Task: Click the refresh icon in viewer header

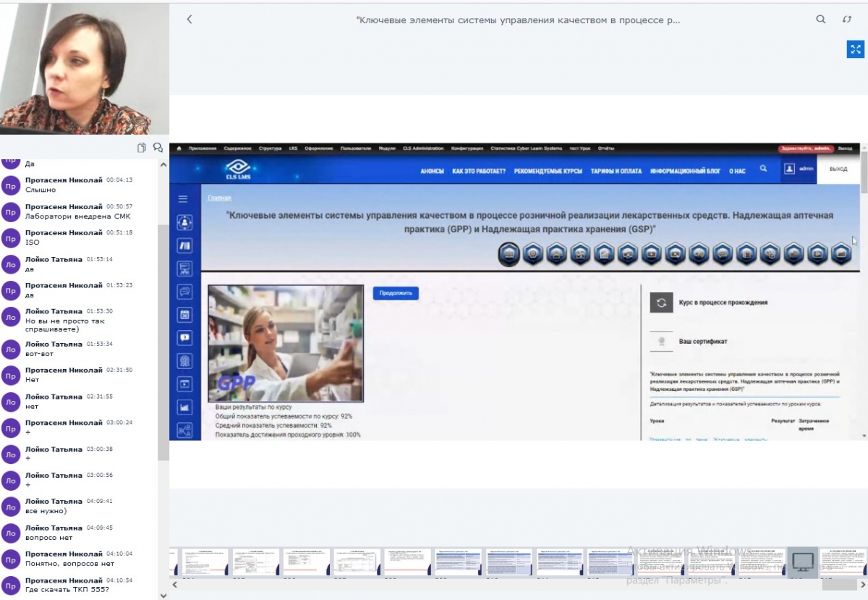Action: pyautogui.click(x=847, y=20)
